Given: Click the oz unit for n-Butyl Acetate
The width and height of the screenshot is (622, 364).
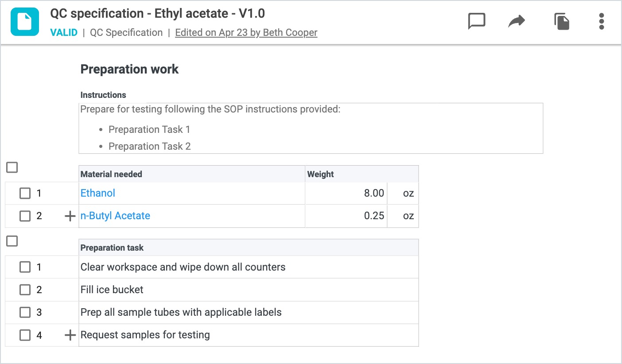Looking at the screenshot, I should click(408, 216).
